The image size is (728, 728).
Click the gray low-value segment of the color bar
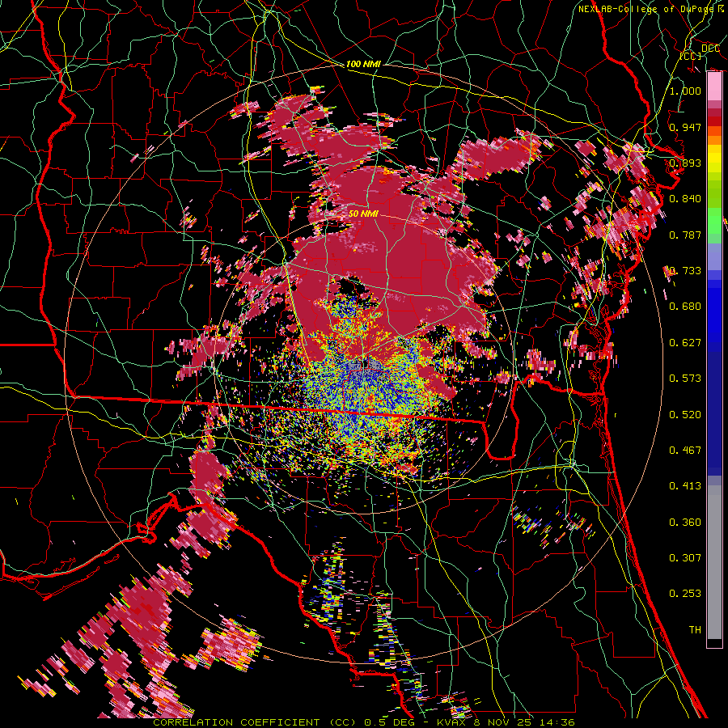point(714,562)
